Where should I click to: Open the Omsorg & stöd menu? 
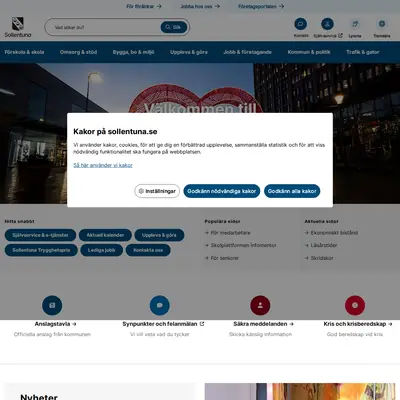click(x=78, y=52)
